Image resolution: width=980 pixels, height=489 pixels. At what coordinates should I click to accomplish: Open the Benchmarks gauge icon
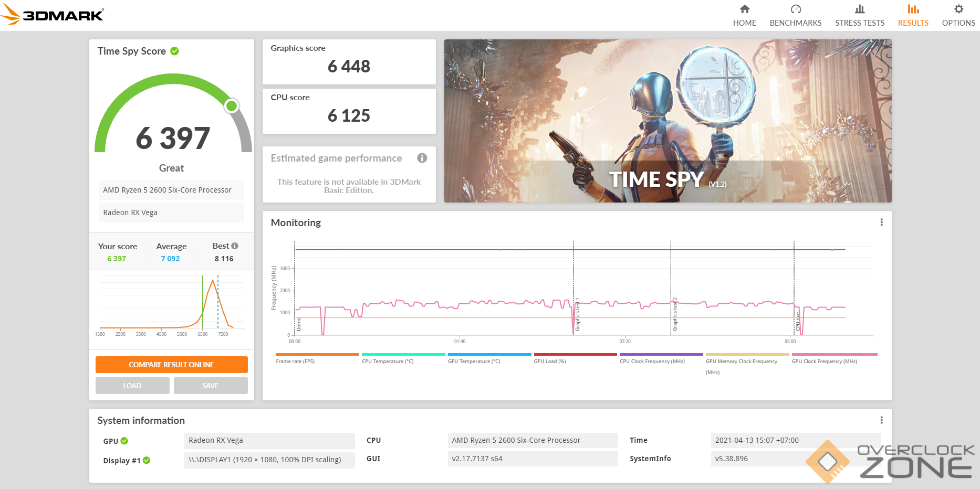click(795, 9)
